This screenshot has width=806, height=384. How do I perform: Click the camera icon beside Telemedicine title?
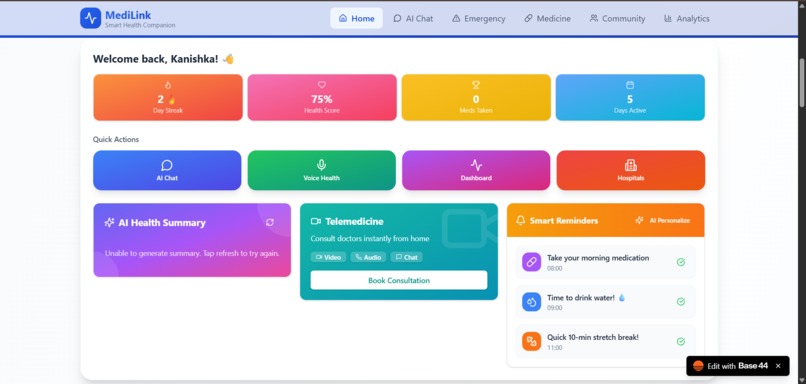pos(316,222)
